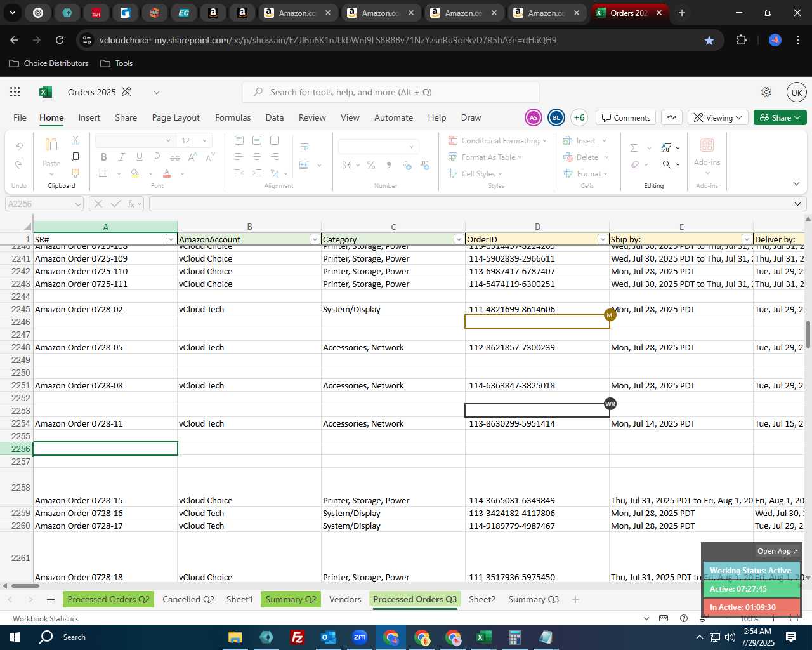Screen dimensions: 812x650
Task: Open filter dropdown for OrderID column
Action: (602, 239)
